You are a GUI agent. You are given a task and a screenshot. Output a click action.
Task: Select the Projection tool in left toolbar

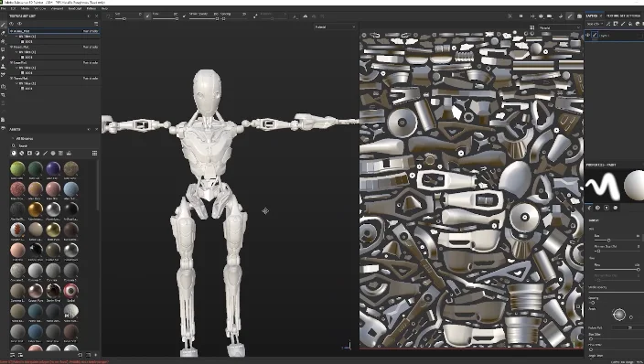[x=4, y=41]
